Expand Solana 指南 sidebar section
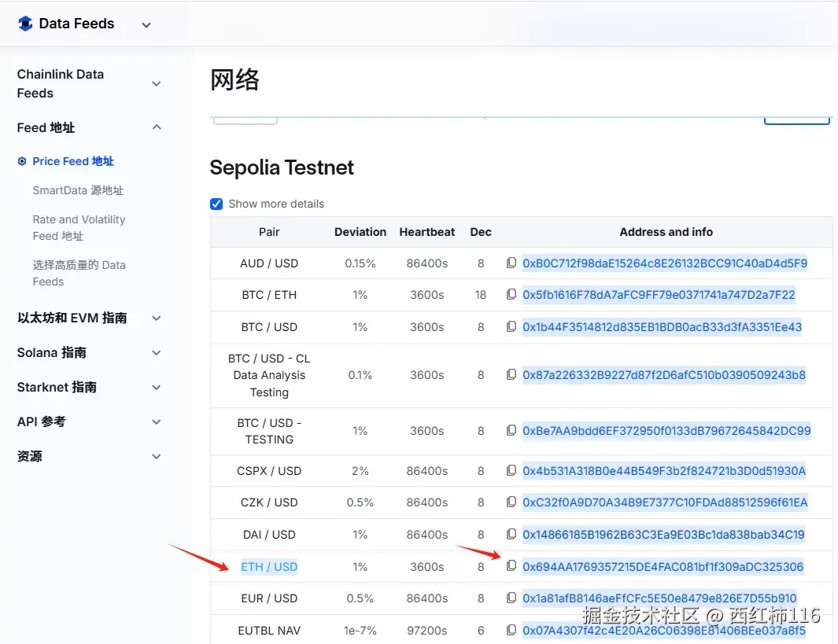The width and height of the screenshot is (838, 644). (x=156, y=353)
